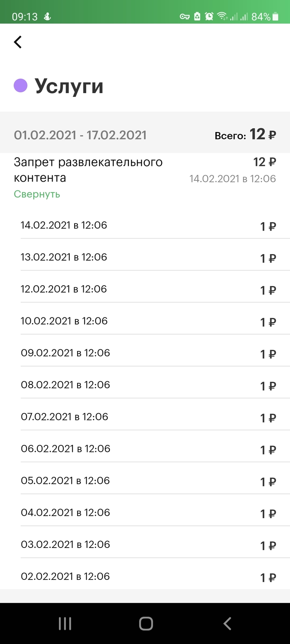Viewport: 290px width, 644px height.
Task: Tap the VPN key status icon
Action: pos(184,17)
